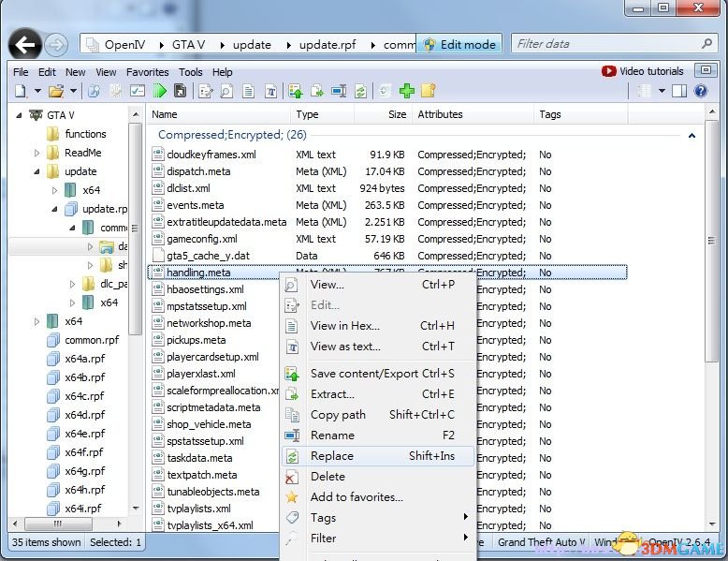Click the View in Hex toolbar icon

pyautogui.click(x=248, y=91)
